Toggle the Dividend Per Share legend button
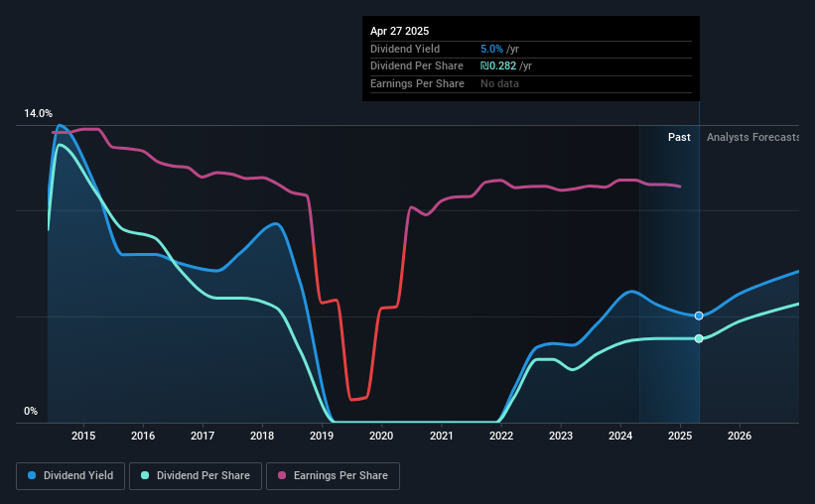815x504 pixels. point(196,476)
